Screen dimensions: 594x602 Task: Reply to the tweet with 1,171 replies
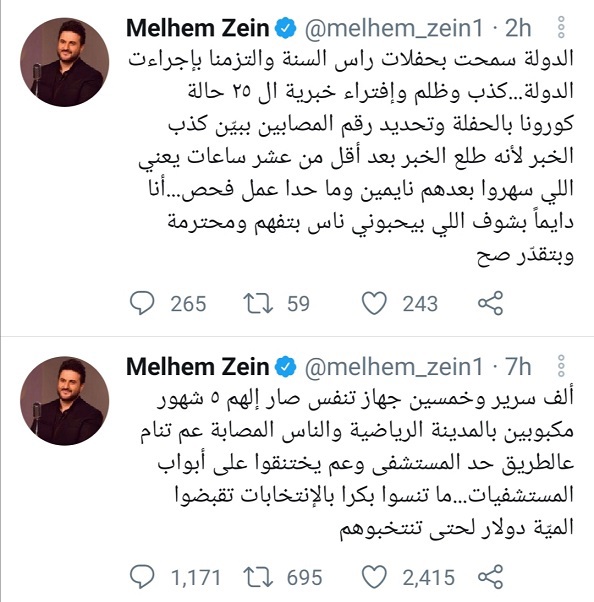[142, 577]
